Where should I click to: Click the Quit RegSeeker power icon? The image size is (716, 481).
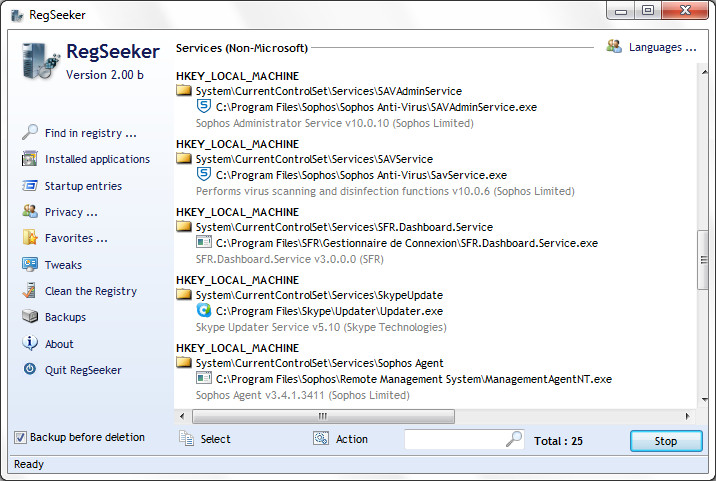[30, 369]
